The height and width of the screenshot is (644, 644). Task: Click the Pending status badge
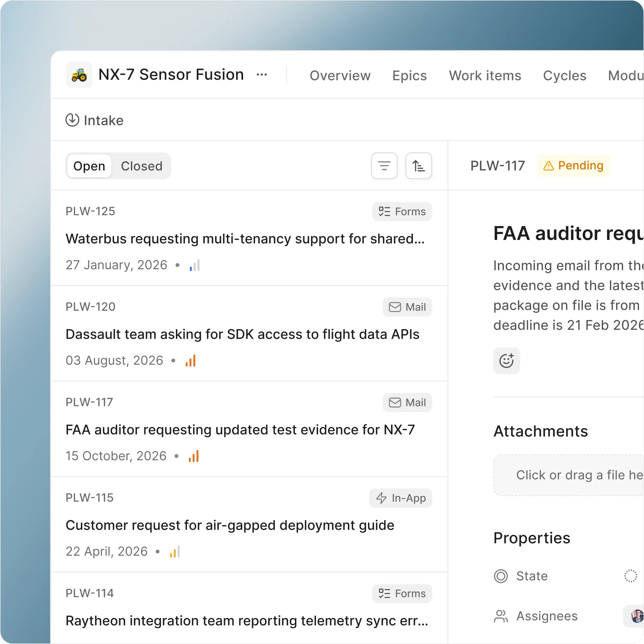coord(573,166)
